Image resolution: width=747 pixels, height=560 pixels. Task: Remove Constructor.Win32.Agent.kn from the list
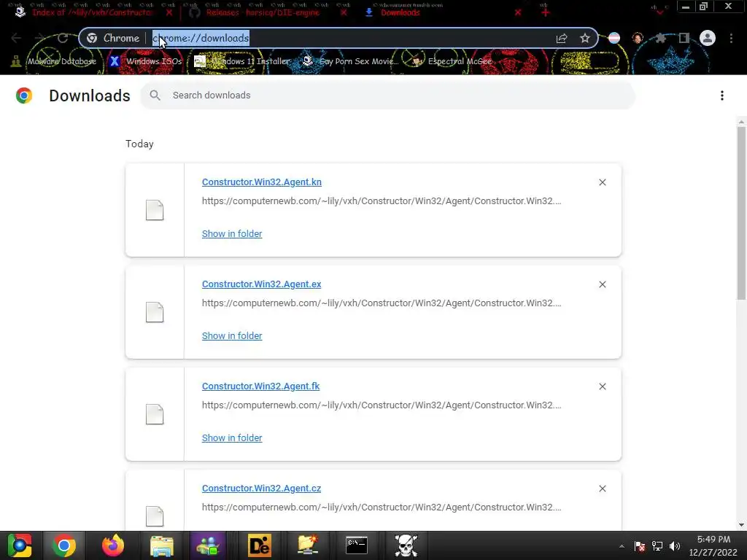[602, 182]
